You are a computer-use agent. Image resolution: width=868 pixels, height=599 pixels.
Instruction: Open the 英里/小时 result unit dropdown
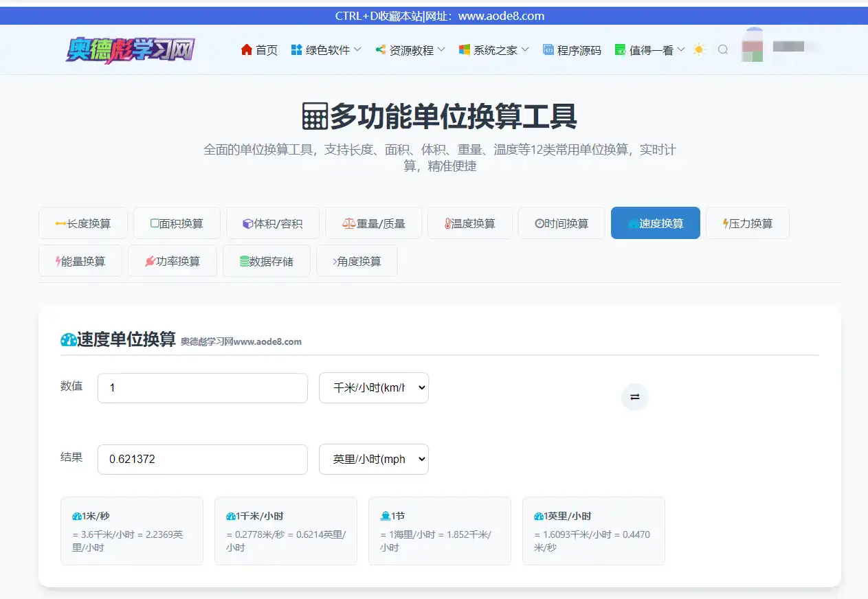pyautogui.click(x=373, y=460)
